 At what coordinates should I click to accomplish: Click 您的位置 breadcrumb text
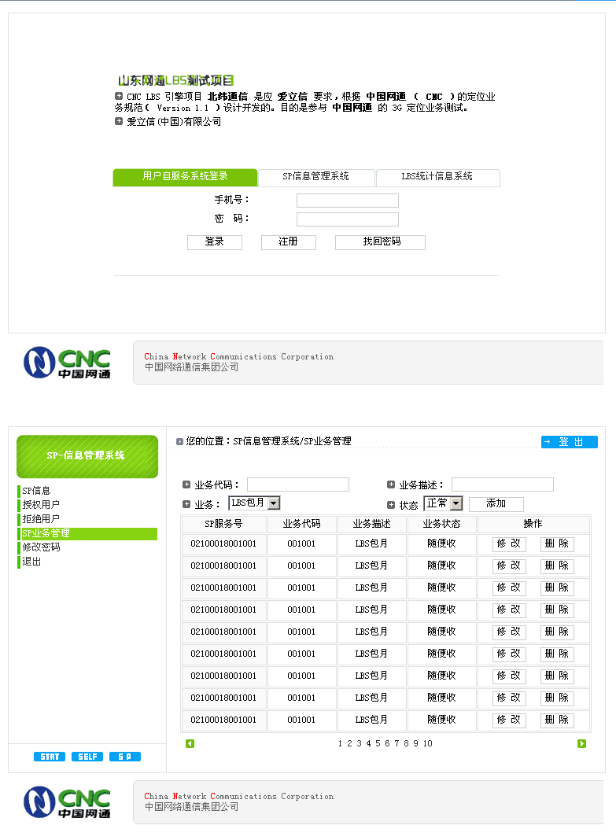pos(205,441)
